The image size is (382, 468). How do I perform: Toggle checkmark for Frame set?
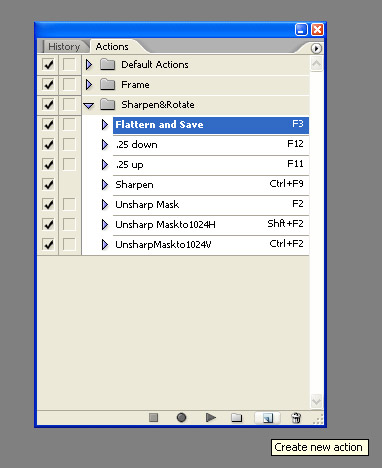(x=48, y=84)
